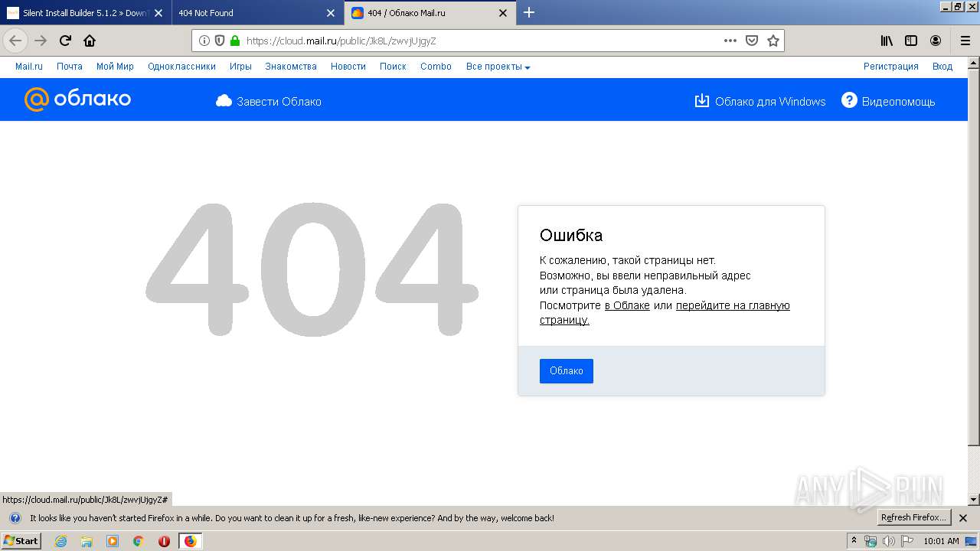Click the Firefox taskbar button

[190, 541]
